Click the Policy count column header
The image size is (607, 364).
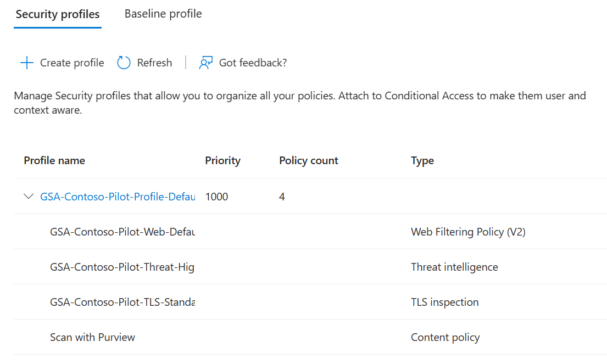click(309, 160)
